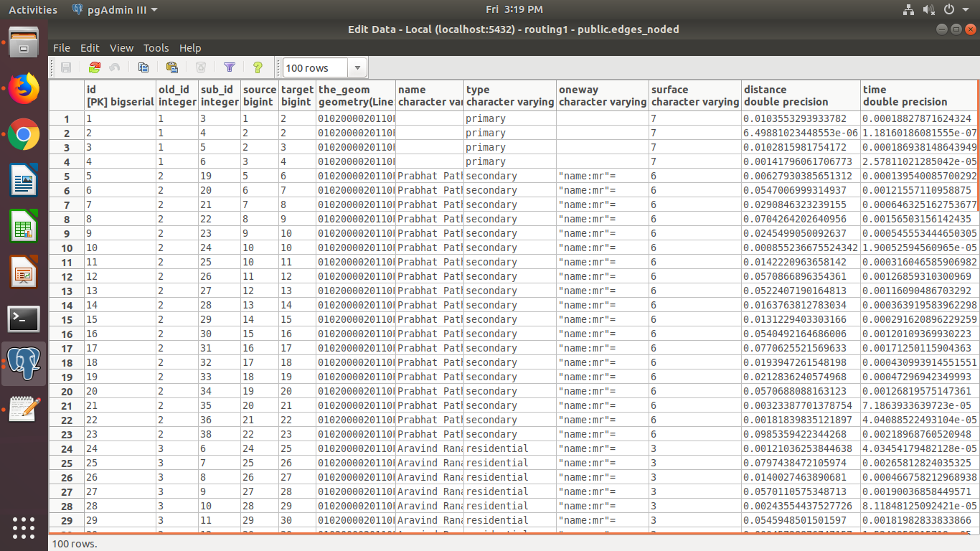Click distance cell 0.0985359422344268
The image size is (980, 551).
click(801, 434)
